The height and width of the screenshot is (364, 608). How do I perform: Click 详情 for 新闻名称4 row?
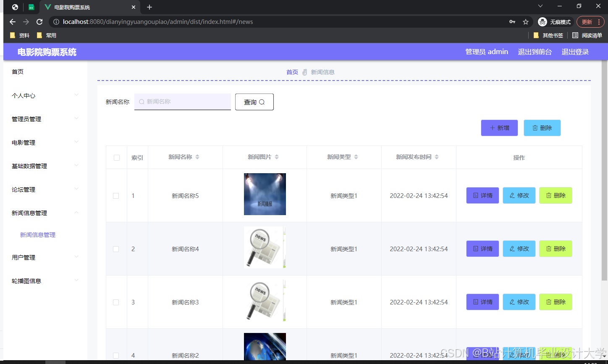click(482, 249)
